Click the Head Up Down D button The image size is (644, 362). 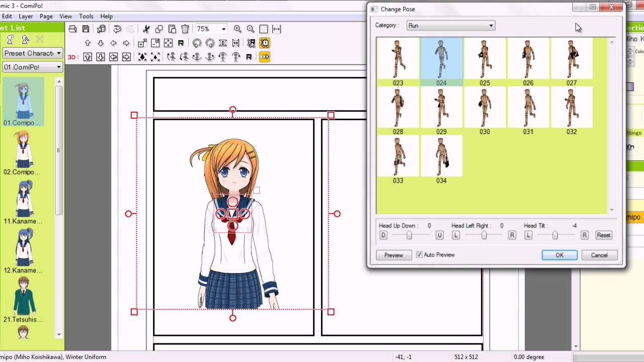(383, 235)
